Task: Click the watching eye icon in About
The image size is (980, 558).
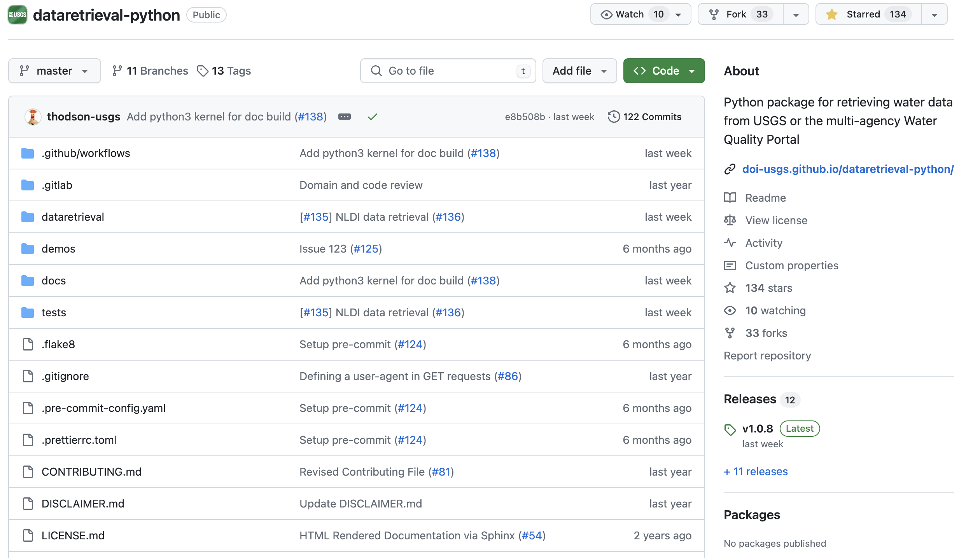Action: tap(730, 310)
